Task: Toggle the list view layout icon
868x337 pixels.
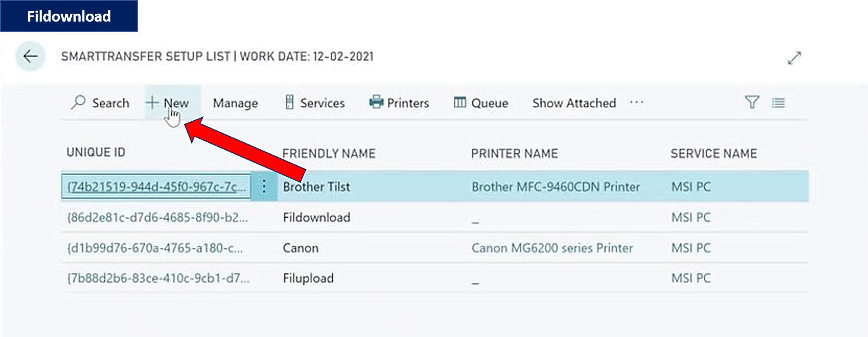Action: [778, 103]
